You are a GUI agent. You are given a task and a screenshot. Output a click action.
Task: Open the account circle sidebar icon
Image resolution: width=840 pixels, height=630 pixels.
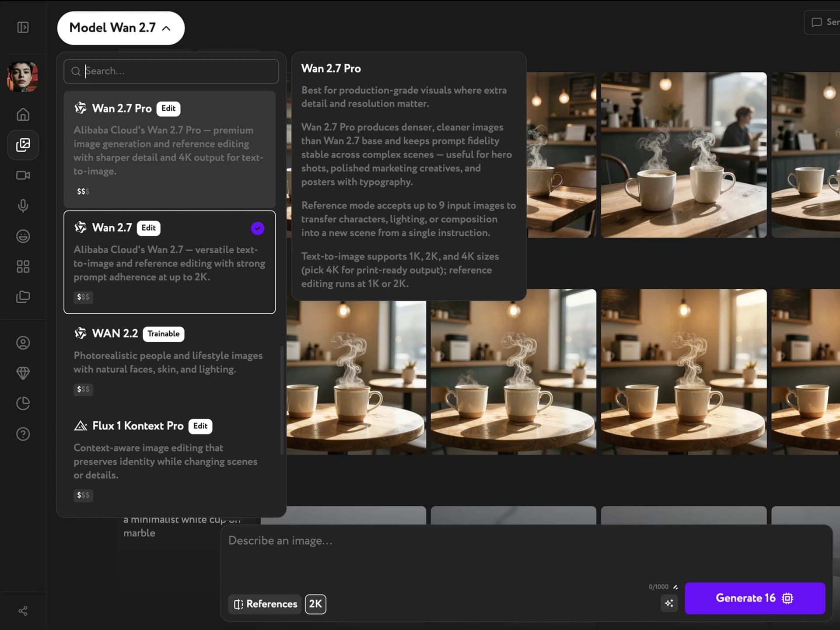pos(23,343)
